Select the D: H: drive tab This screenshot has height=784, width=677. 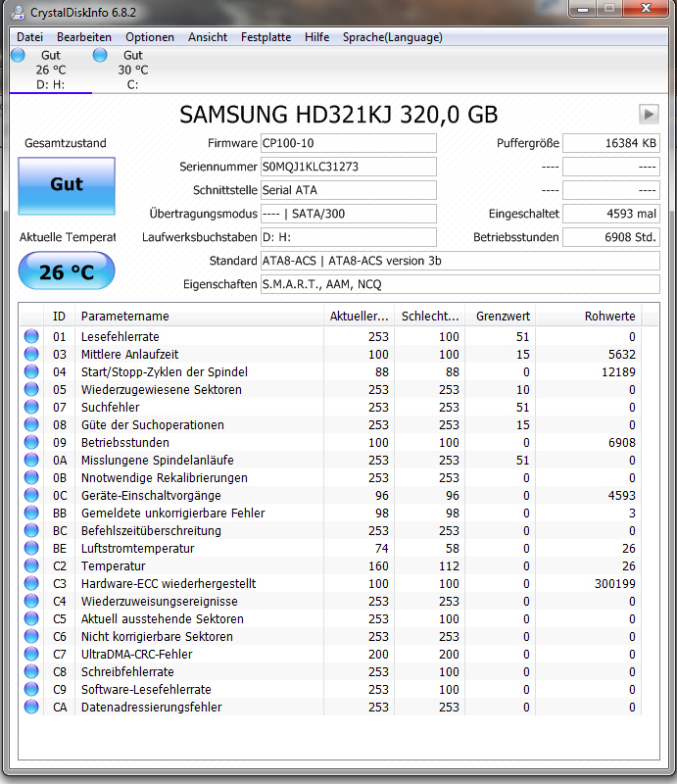pyautogui.click(x=51, y=70)
